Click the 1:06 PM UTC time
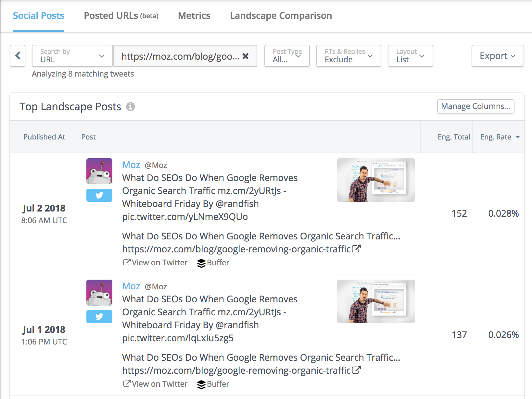Screen dimensions: 532x399 [x=44, y=342]
